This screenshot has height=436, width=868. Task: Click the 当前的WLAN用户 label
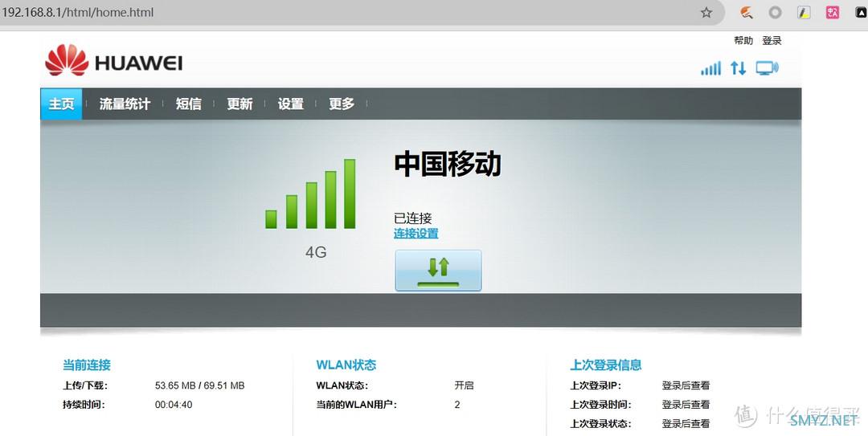point(357,405)
